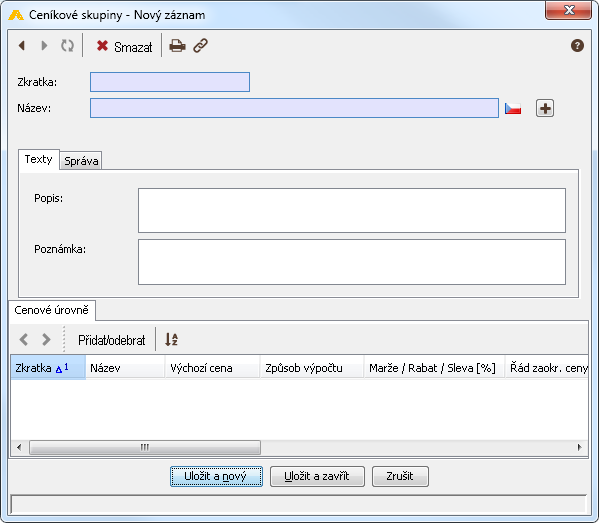Screen dimensions: 599x523
Task: Cancel with the Zrušit button
Action: [x=400, y=476]
